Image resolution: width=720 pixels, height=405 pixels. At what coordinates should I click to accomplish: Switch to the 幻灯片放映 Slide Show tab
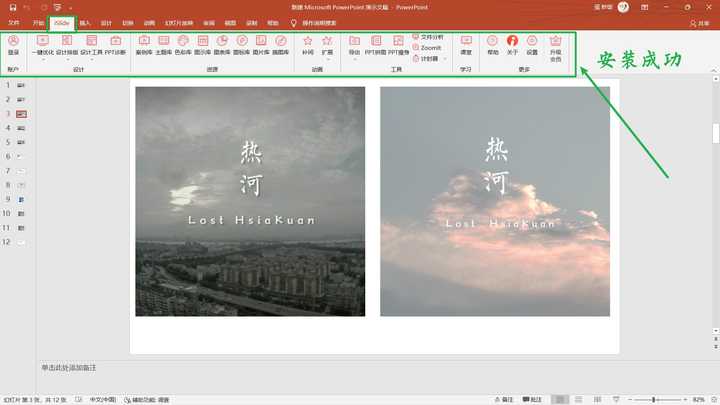tap(179, 23)
